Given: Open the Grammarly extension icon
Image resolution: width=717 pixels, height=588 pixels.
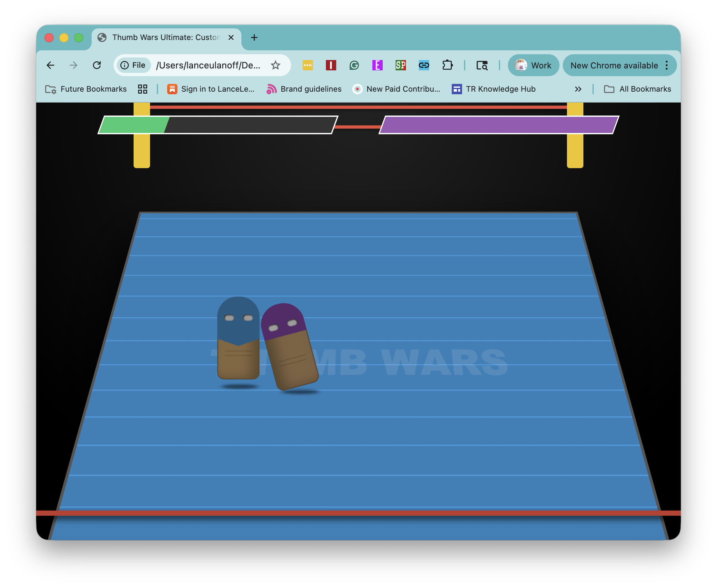Looking at the screenshot, I should [354, 65].
